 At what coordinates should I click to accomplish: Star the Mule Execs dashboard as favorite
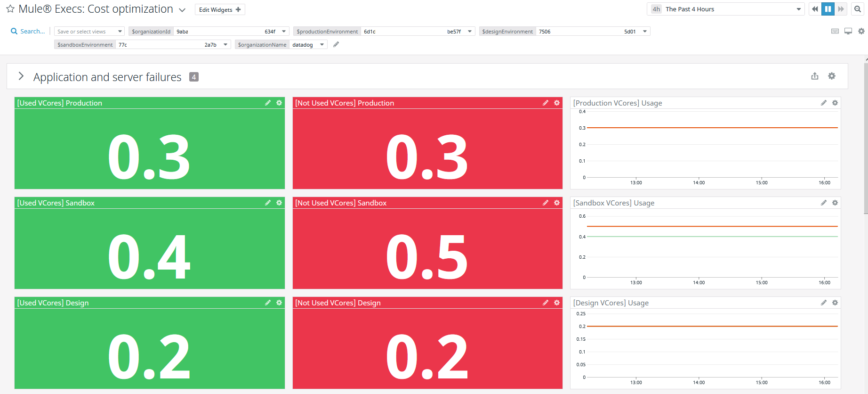pos(10,9)
